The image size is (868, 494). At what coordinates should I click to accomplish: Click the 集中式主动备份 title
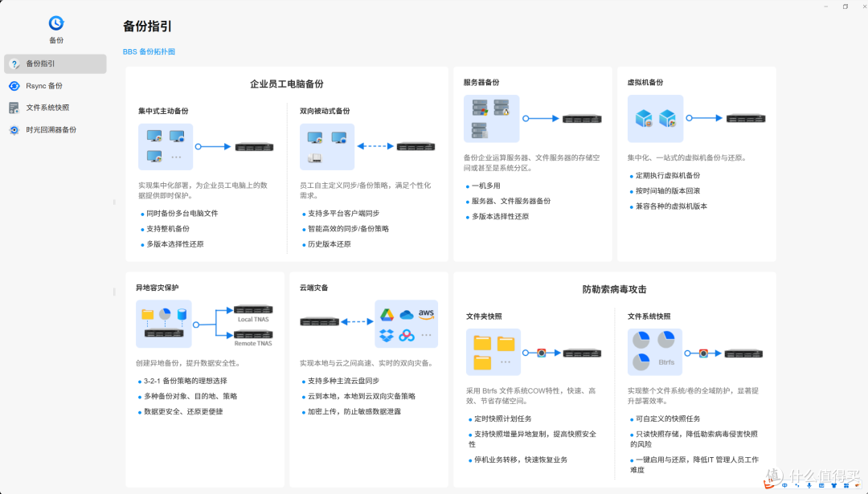pyautogui.click(x=163, y=111)
